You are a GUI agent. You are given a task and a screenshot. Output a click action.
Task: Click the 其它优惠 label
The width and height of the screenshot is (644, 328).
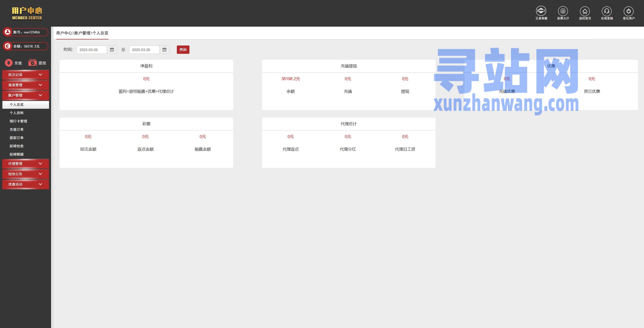(592, 91)
